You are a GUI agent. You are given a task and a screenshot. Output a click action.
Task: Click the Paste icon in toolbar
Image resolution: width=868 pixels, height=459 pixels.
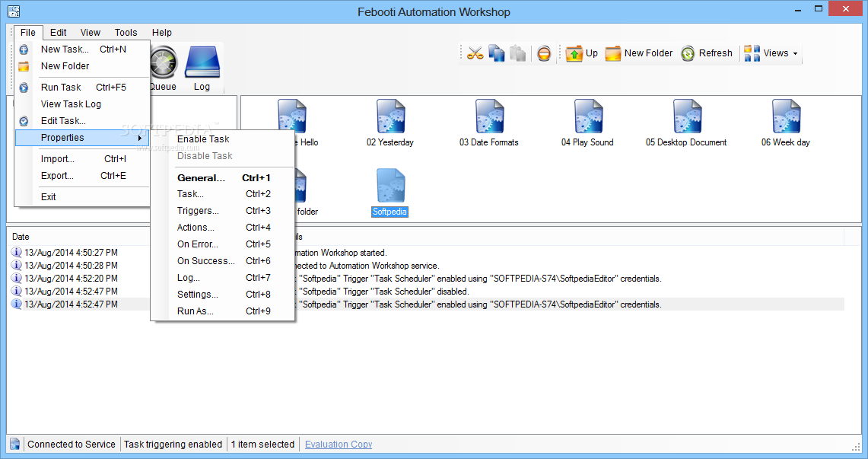tap(517, 53)
